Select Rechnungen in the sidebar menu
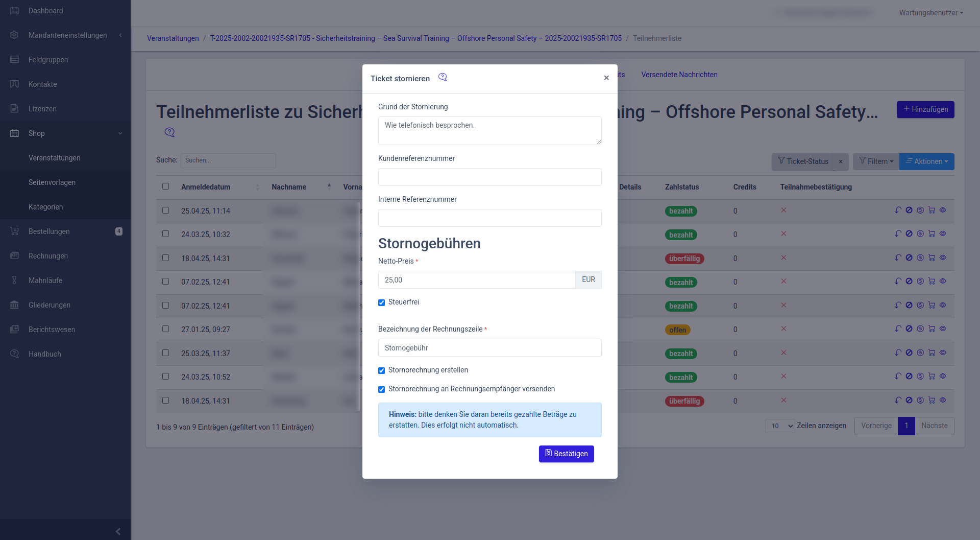The height and width of the screenshot is (540, 980). pyautogui.click(x=48, y=256)
